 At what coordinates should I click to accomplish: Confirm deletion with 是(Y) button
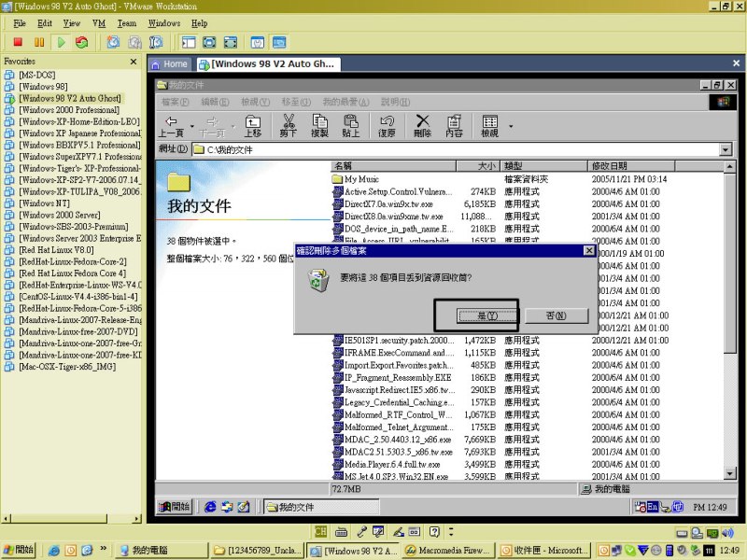coord(486,315)
